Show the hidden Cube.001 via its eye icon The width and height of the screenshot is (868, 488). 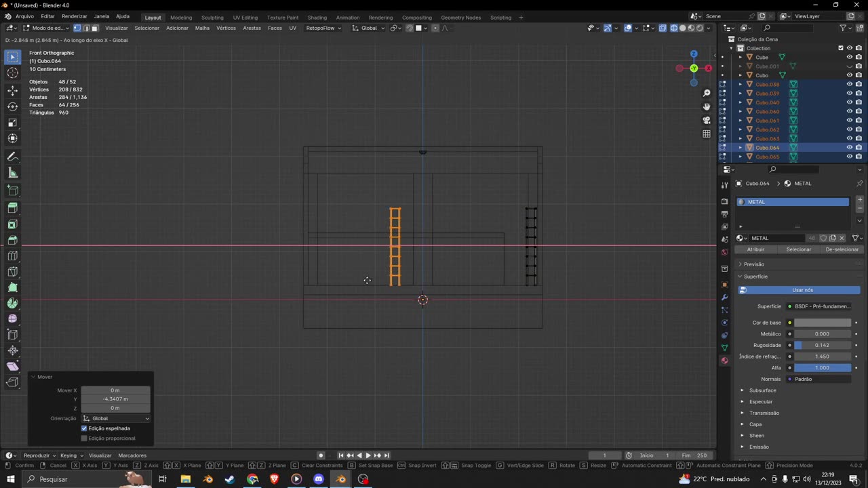click(x=849, y=66)
